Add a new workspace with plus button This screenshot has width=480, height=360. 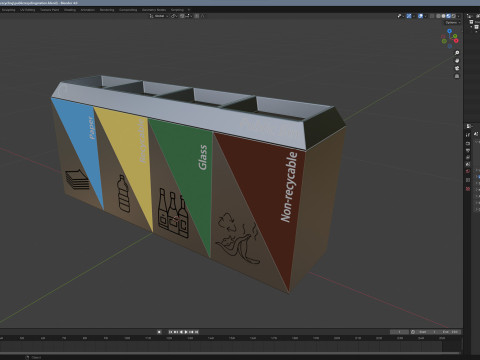[x=189, y=10]
